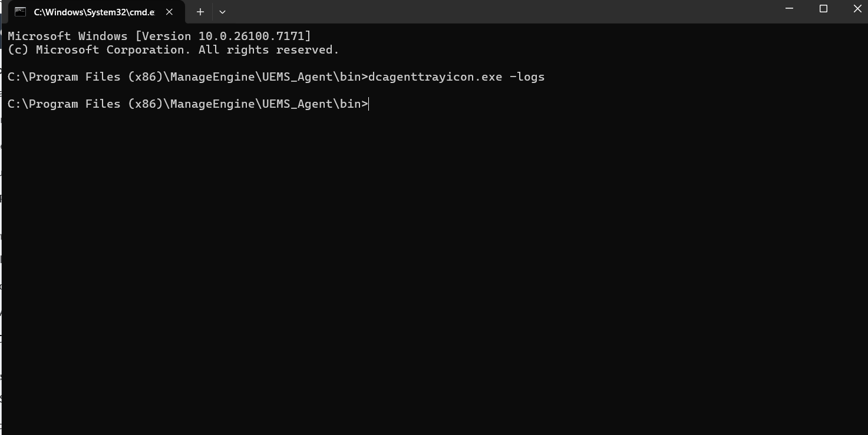Click the blank terminal output area
Viewport: 868px width, 435px height.
(434, 271)
